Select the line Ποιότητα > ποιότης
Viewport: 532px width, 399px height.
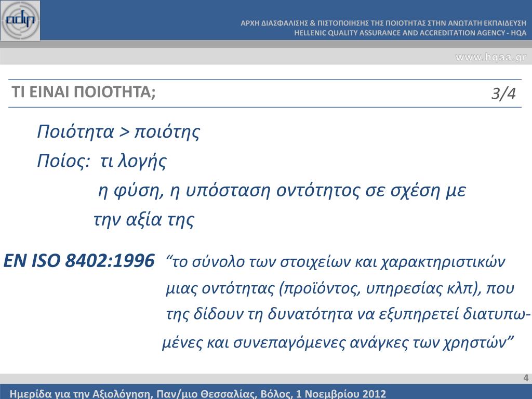(x=118, y=131)
